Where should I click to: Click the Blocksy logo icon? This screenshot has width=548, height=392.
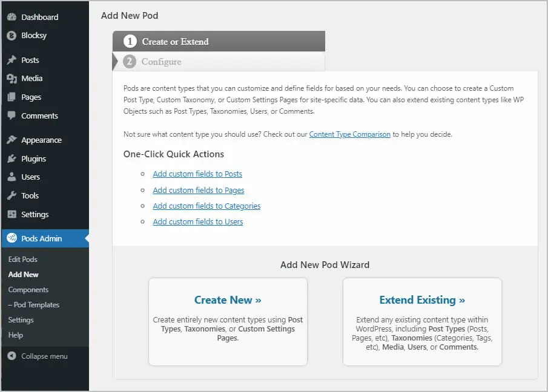pos(12,35)
